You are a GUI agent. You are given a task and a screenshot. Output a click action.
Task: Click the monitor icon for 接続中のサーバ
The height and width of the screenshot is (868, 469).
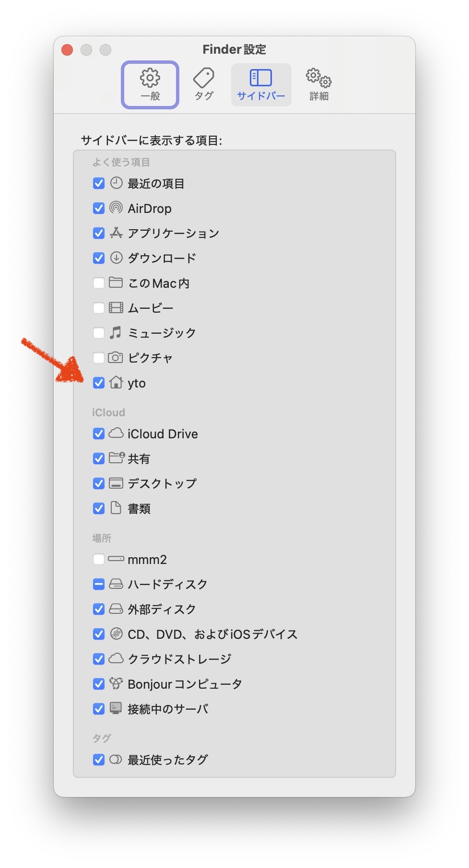(116, 708)
